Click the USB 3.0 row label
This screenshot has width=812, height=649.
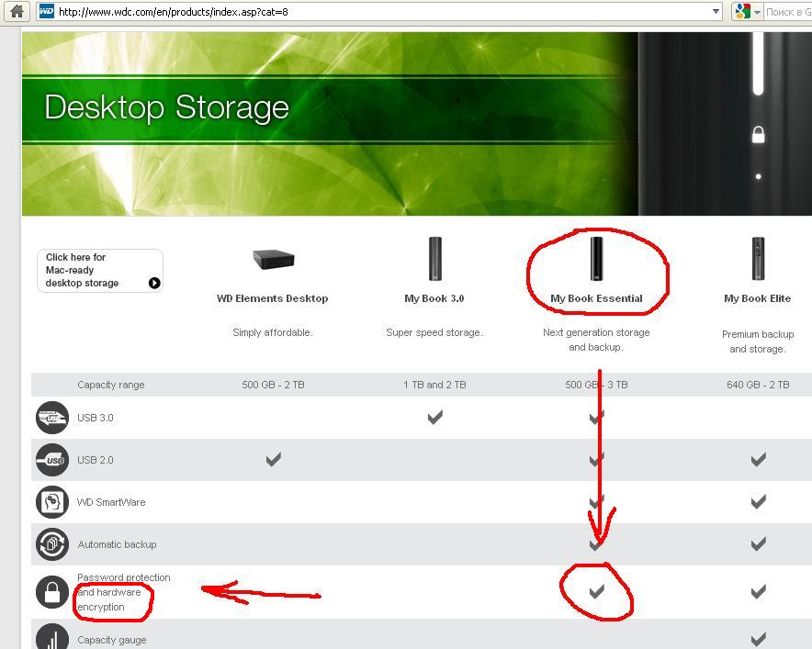(96, 418)
